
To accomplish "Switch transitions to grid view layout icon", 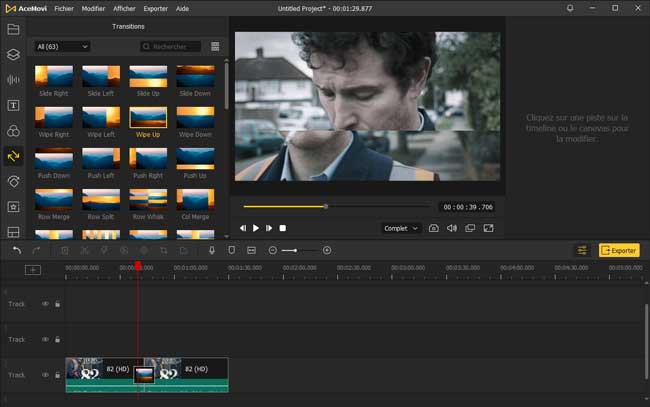I will click(215, 47).
